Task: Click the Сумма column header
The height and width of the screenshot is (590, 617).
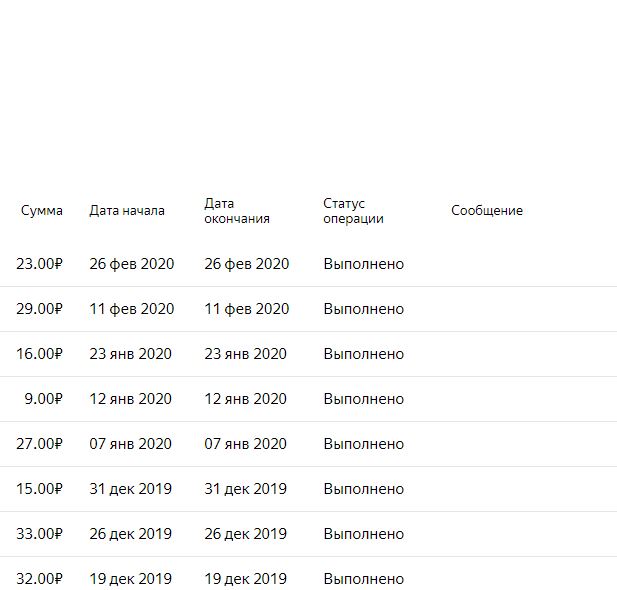Action: click(x=42, y=211)
